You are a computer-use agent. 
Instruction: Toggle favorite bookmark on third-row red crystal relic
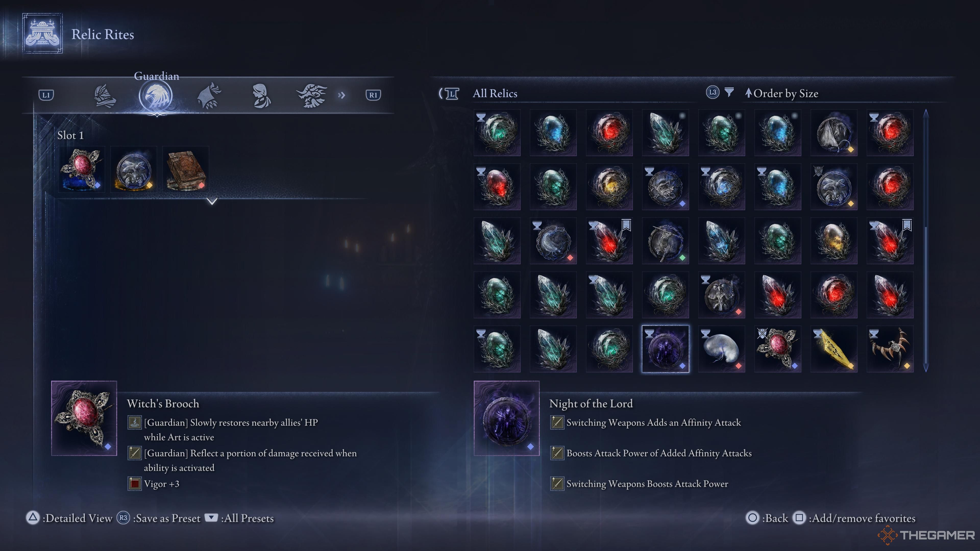(626, 225)
